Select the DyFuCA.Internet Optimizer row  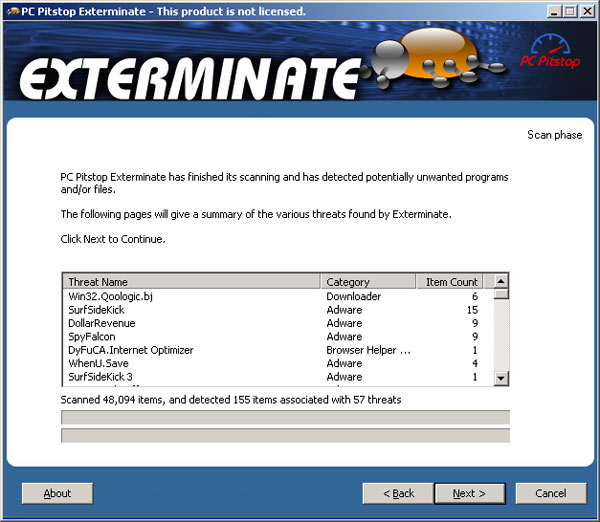point(273,350)
